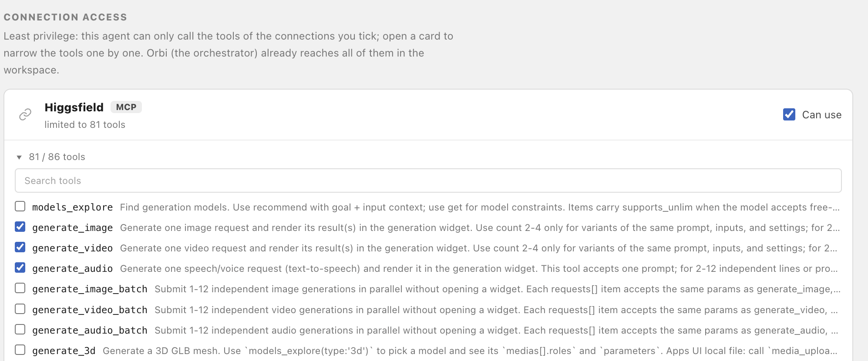The image size is (868, 361).
Task: Uncheck the generate_video tool
Action: tap(20, 247)
